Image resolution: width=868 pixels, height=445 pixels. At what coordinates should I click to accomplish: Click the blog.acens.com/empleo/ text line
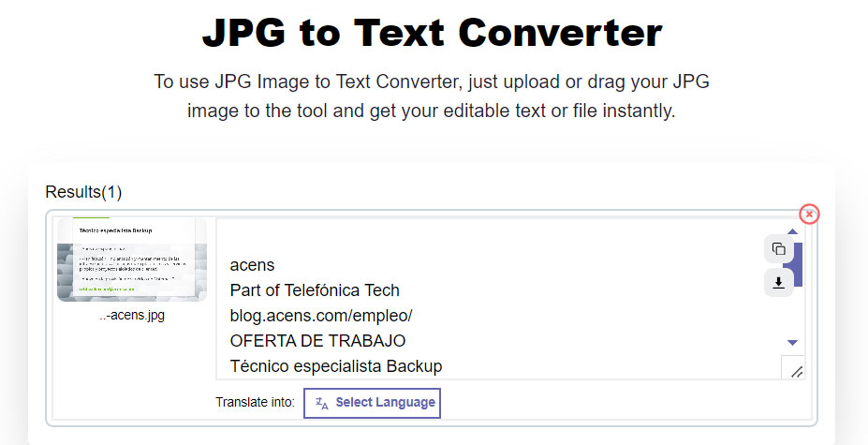[321, 316]
